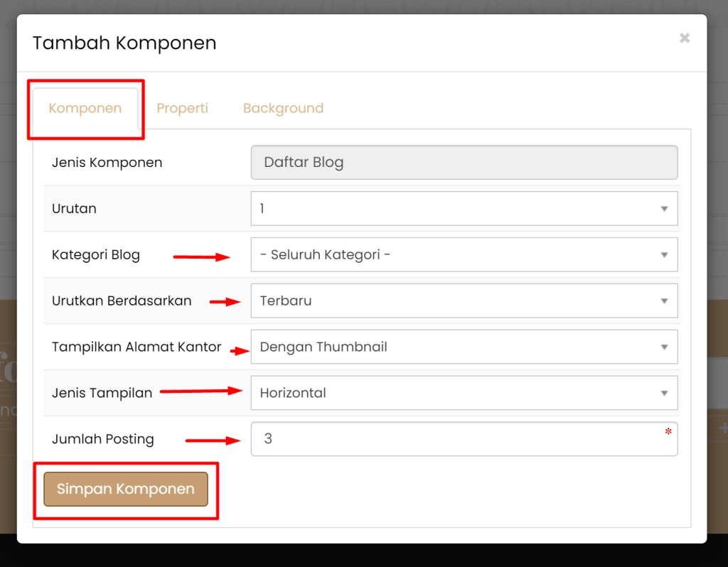Open the Dengan Thumbnail dropdown
Viewport: 728px width, 567px height.
[464, 347]
